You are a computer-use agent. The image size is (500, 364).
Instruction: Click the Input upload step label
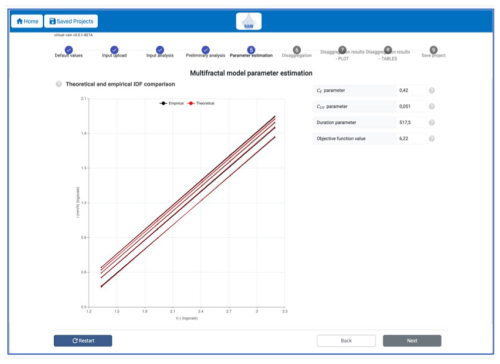point(114,56)
